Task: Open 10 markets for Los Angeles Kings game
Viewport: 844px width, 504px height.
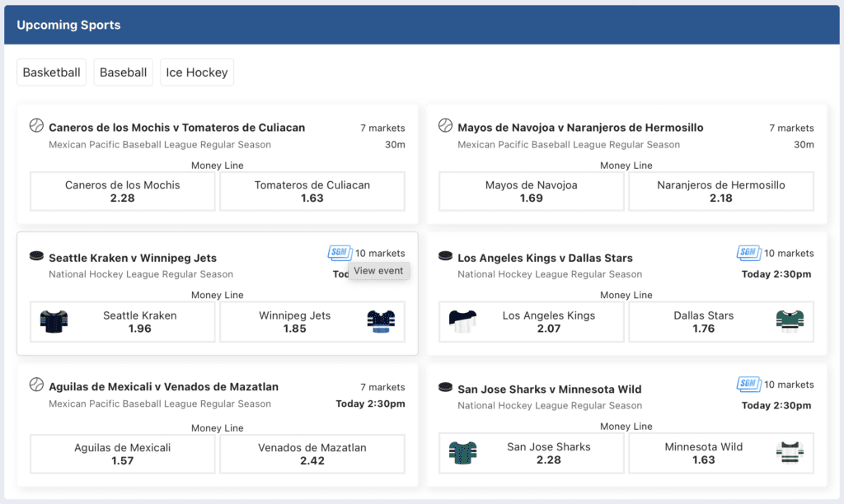Action: [x=789, y=253]
